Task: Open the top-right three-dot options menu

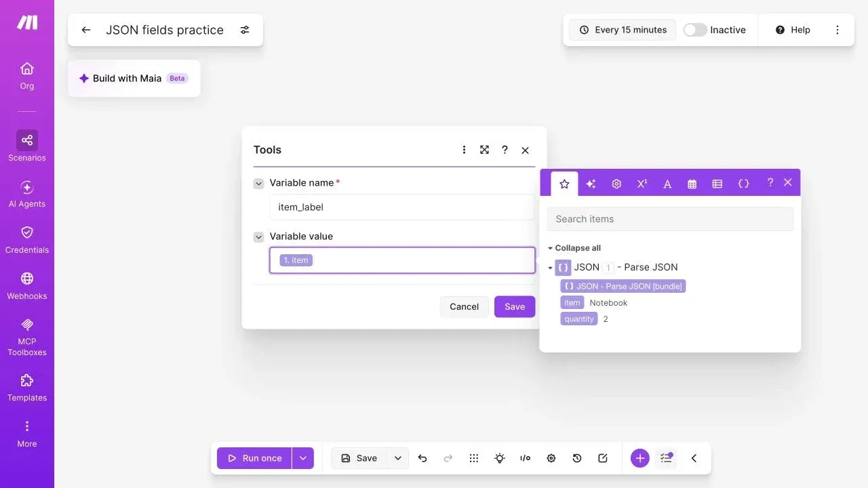Action: pyautogui.click(x=837, y=30)
